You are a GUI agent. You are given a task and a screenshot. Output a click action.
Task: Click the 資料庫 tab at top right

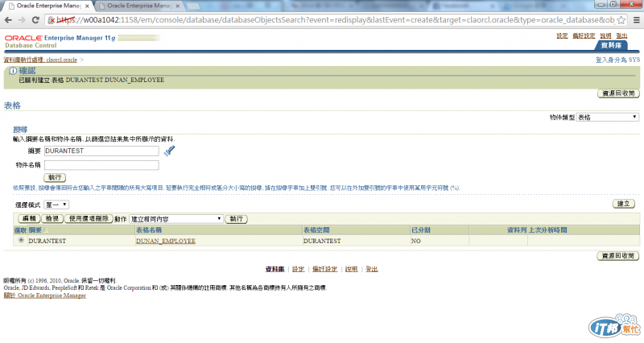[611, 45]
